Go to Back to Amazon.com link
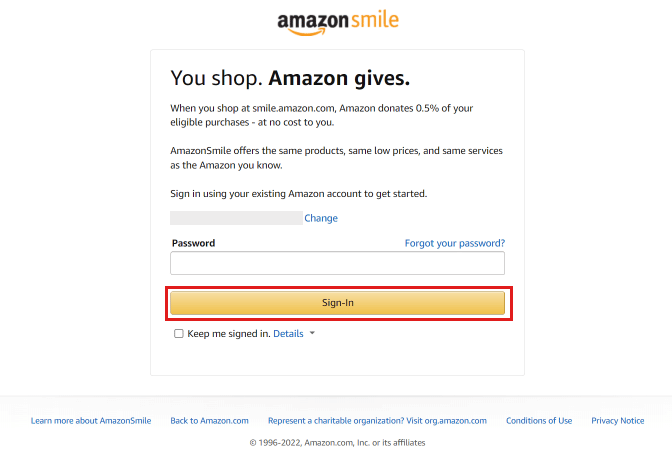Viewport: 672px width, 461px height. [209, 421]
